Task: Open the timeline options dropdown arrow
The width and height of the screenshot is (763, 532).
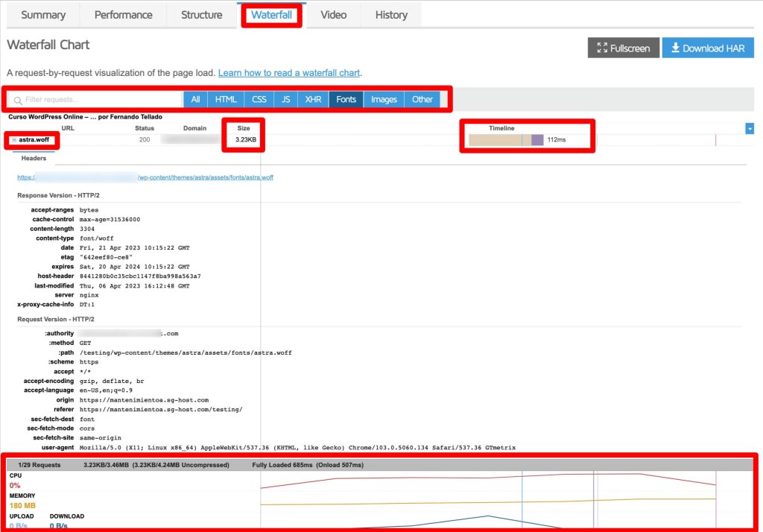Action: [750, 128]
